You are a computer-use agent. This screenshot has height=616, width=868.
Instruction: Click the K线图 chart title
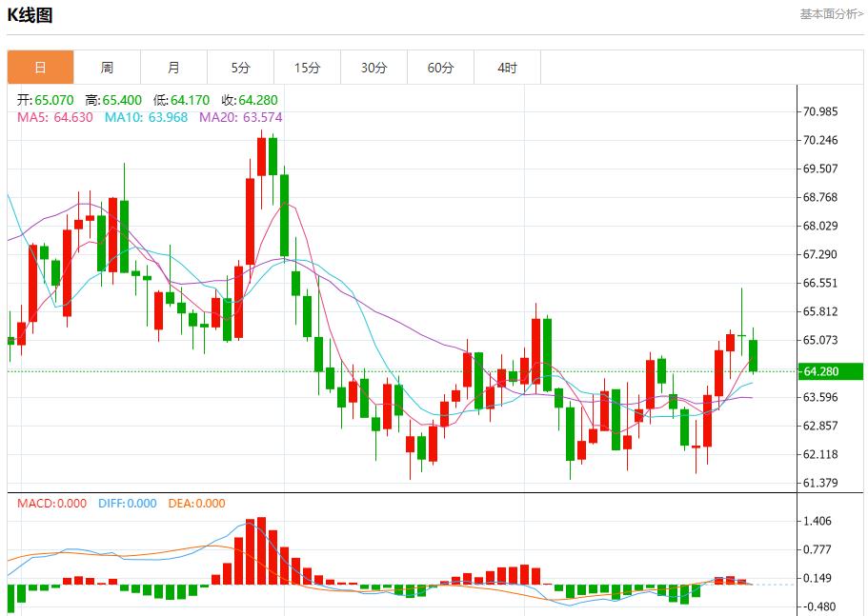point(30,13)
